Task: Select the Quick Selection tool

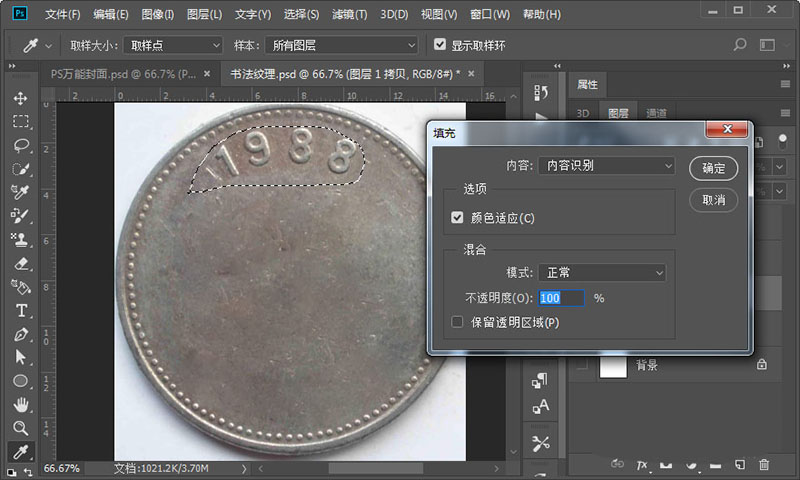Action: [20, 169]
